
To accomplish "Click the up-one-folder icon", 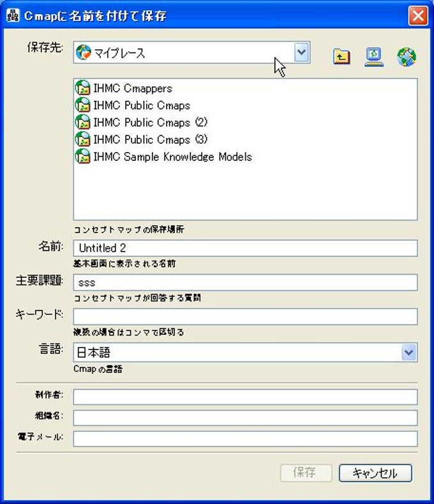I will (x=341, y=57).
